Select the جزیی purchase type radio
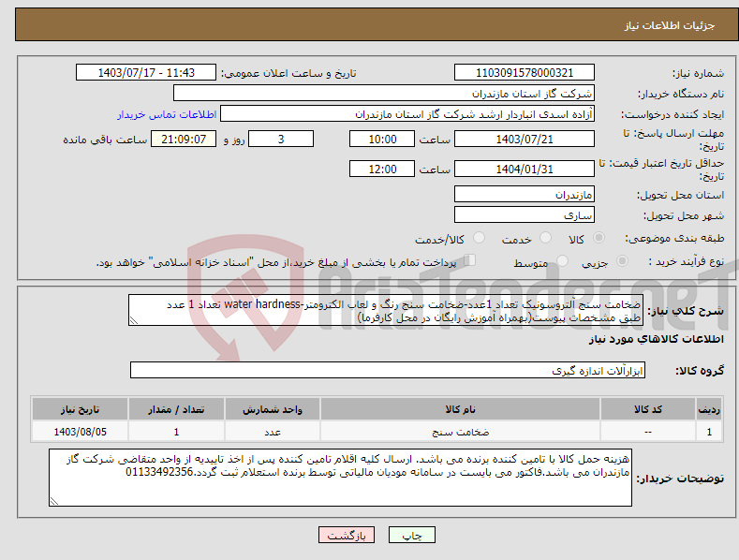Image resolution: width=739 pixels, height=560 pixels. (622, 260)
